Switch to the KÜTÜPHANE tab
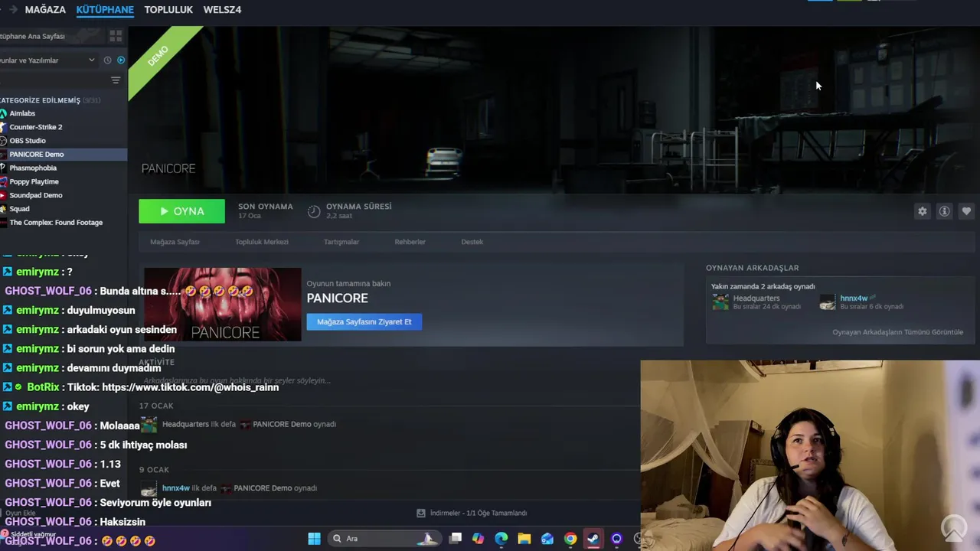Screen dimensions: 980x551 105,10
